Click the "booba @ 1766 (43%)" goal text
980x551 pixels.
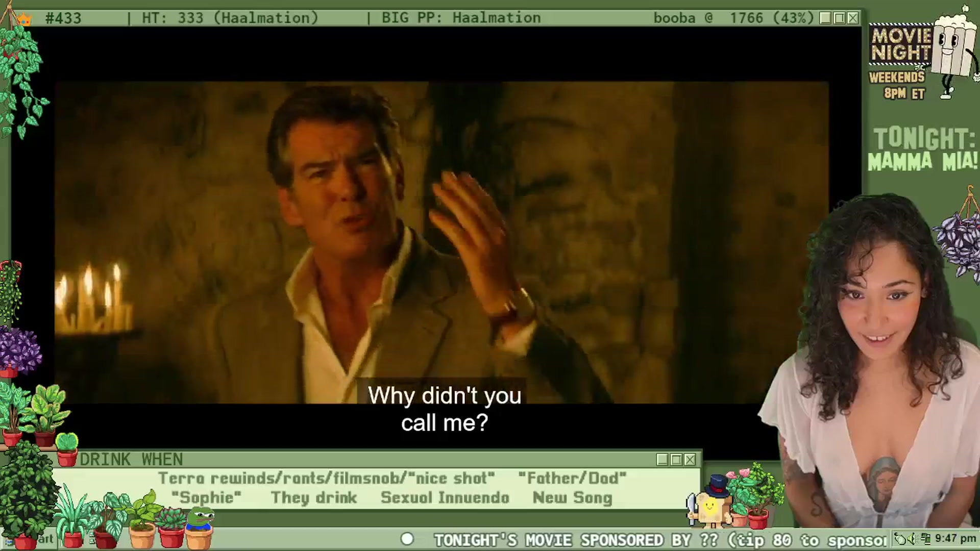(x=734, y=18)
